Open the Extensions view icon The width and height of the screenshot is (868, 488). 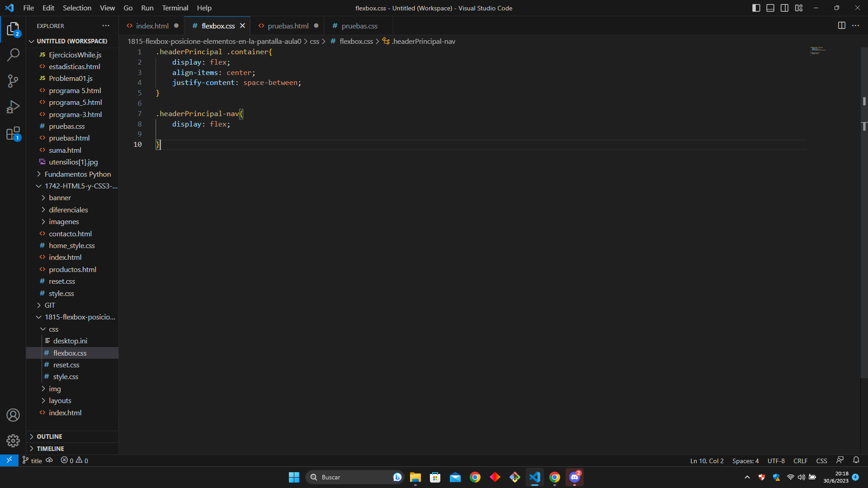click(x=13, y=133)
